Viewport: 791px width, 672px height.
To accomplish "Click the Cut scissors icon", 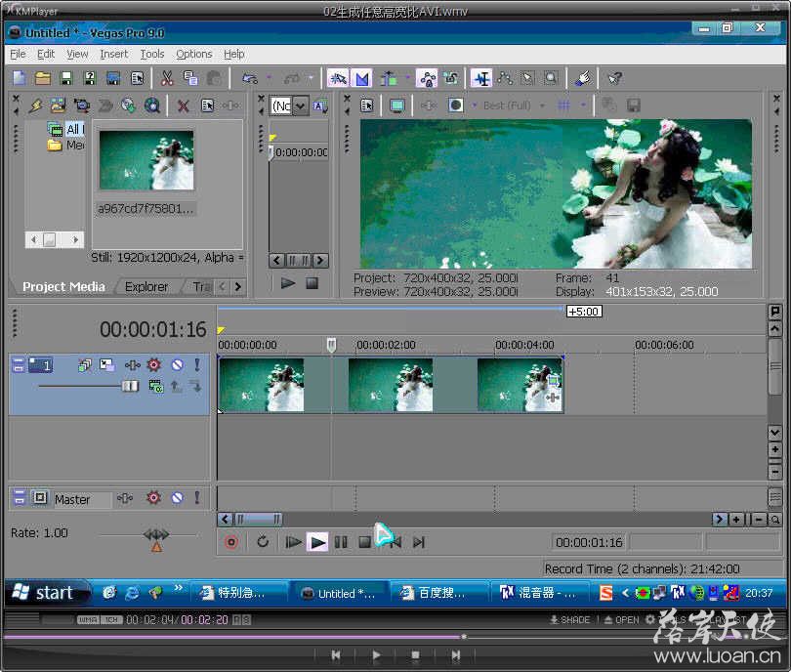I will pyautogui.click(x=167, y=78).
